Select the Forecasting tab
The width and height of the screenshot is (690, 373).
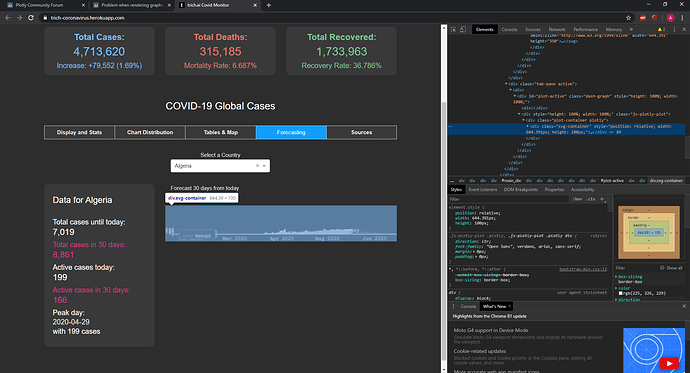coord(291,132)
